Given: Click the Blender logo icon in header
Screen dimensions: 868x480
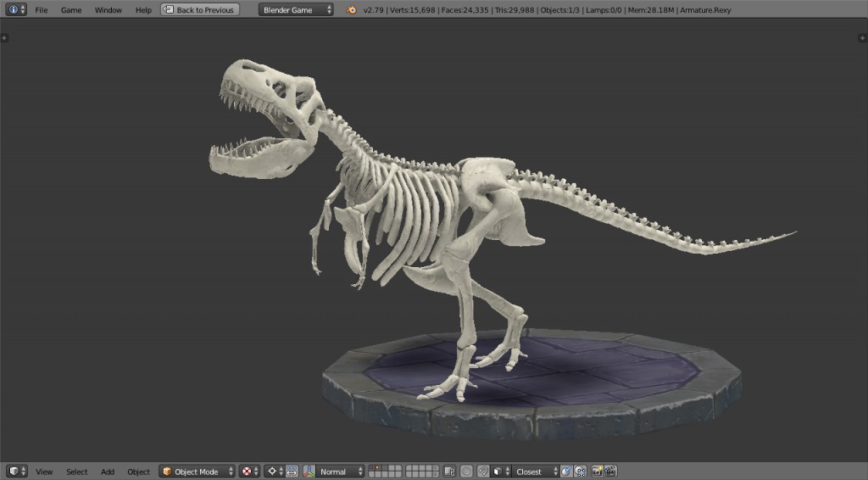Looking at the screenshot, I should (351, 10).
